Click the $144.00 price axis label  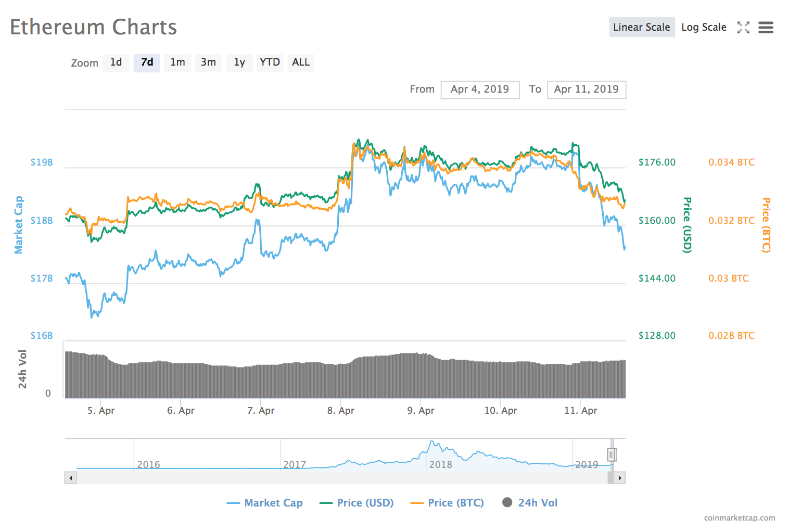pyautogui.click(x=657, y=278)
